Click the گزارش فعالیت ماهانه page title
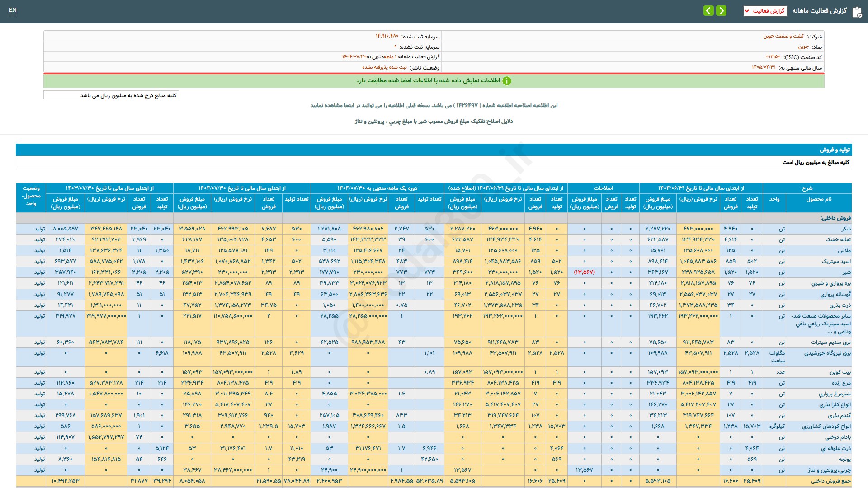Screen dimensions: 868x488 (819, 11)
